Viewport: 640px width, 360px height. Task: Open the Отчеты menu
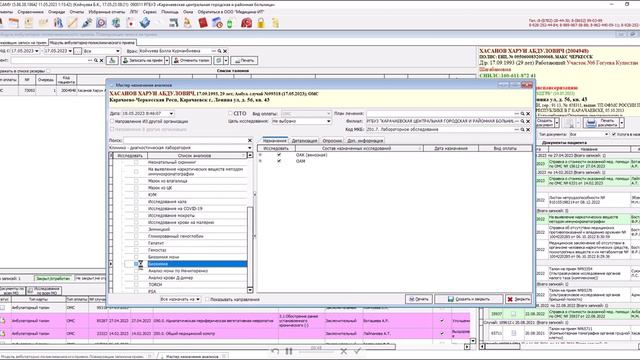click(76, 12)
